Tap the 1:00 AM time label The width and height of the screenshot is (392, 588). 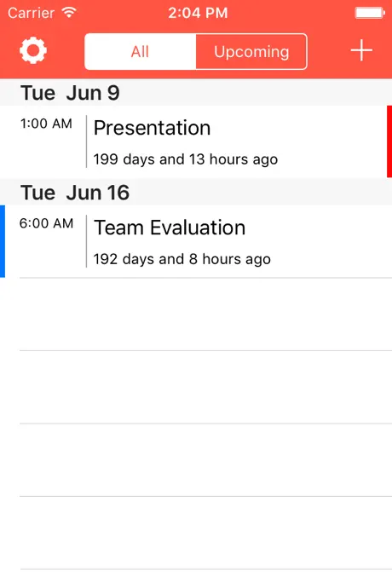click(x=46, y=124)
